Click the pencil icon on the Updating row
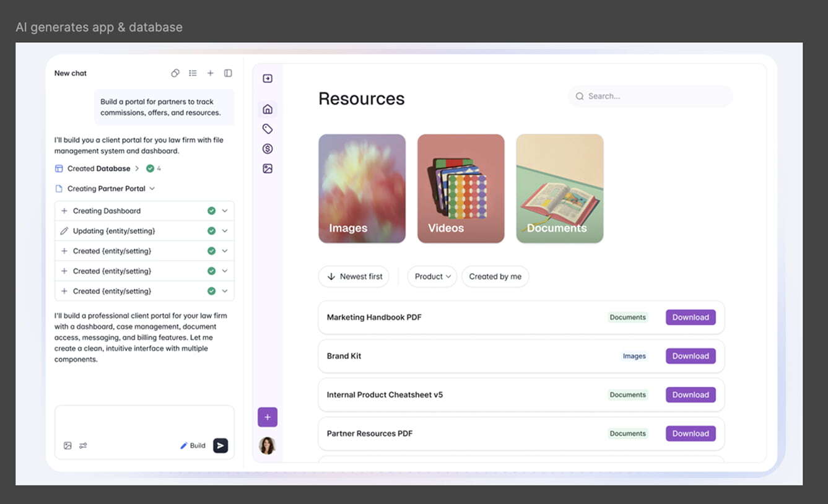828x504 pixels. [64, 231]
